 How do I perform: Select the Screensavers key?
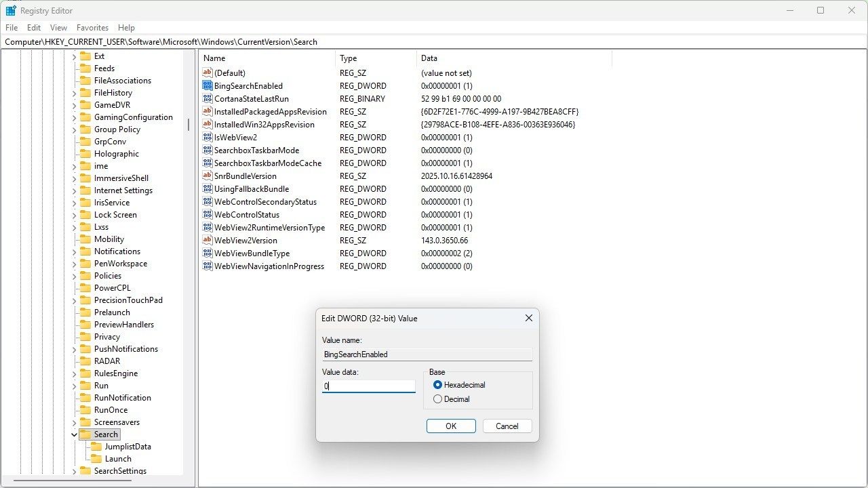click(117, 422)
